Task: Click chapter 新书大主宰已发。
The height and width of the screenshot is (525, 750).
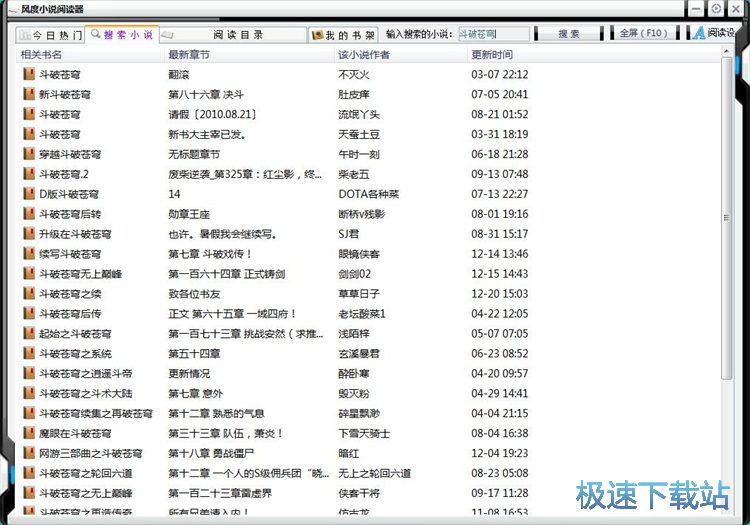Action: click(x=207, y=134)
